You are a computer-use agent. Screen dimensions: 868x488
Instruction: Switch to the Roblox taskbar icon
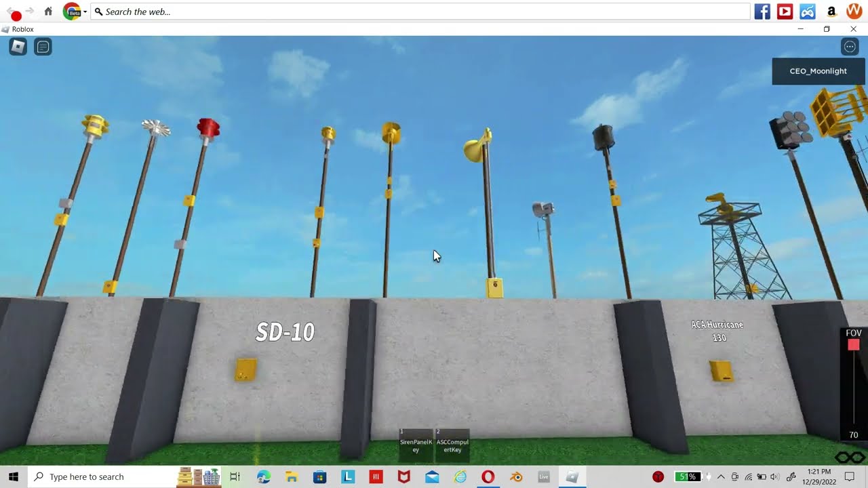tap(572, 476)
